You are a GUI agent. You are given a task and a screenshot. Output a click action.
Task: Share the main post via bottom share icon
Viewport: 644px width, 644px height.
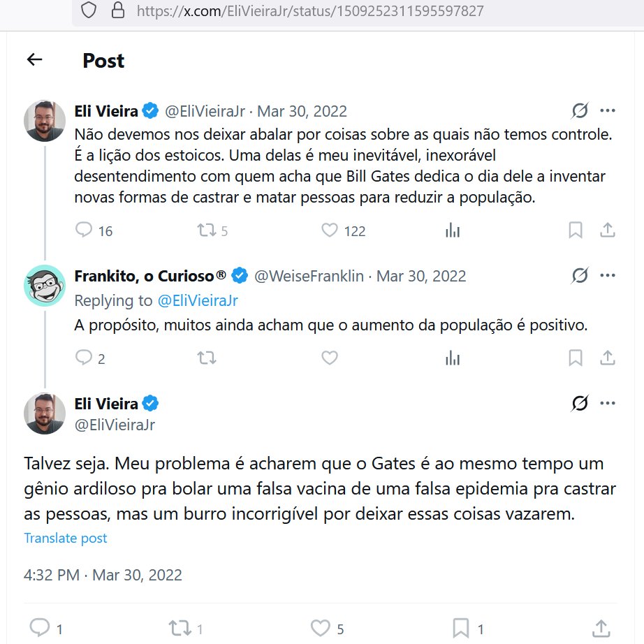click(601, 629)
